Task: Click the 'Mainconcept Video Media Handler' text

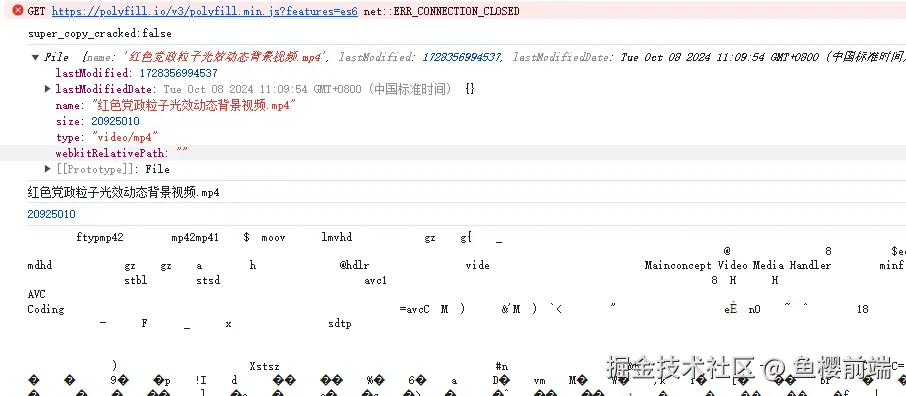Action: tap(738, 265)
